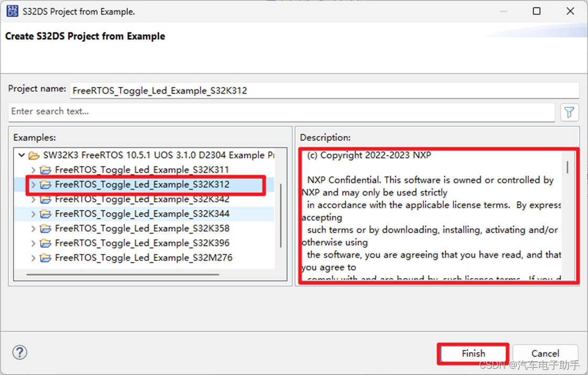
Task: Collapse the SW32K3 FreeRTOS 10.5.1 root node
Action: [22, 155]
